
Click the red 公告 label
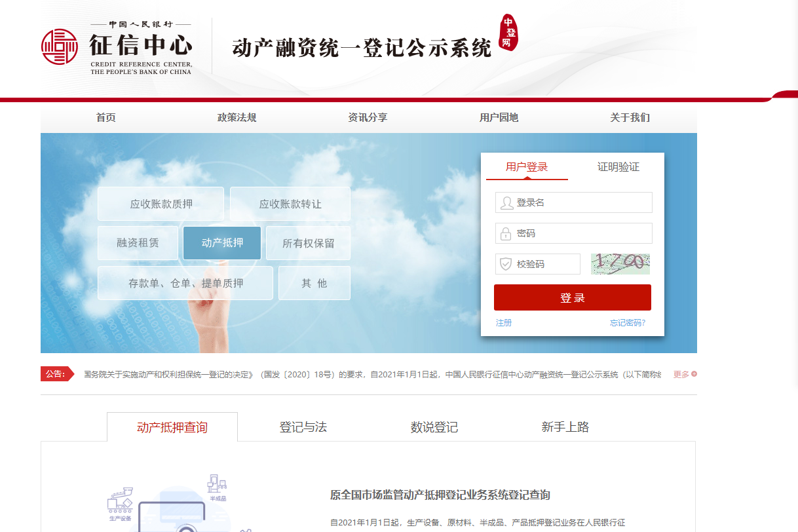click(x=58, y=374)
